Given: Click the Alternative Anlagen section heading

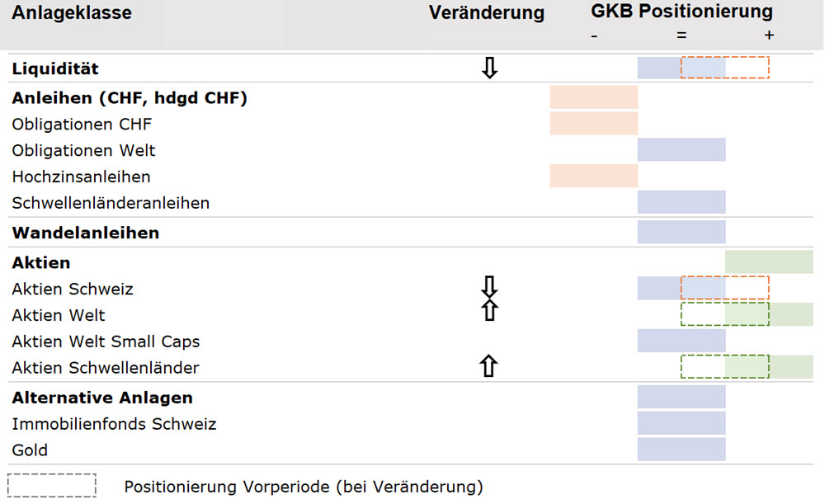Looking at the screenshot, I should click(x=102, y=398).
